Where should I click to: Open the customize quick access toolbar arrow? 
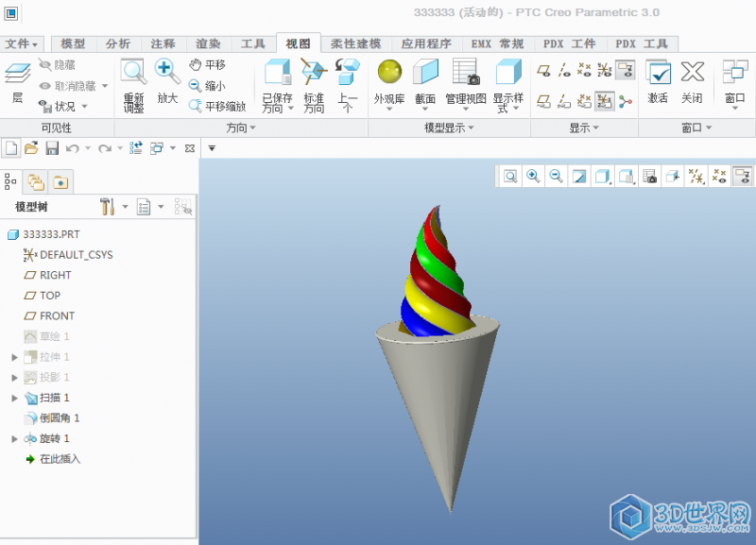(x=212, y=148)
